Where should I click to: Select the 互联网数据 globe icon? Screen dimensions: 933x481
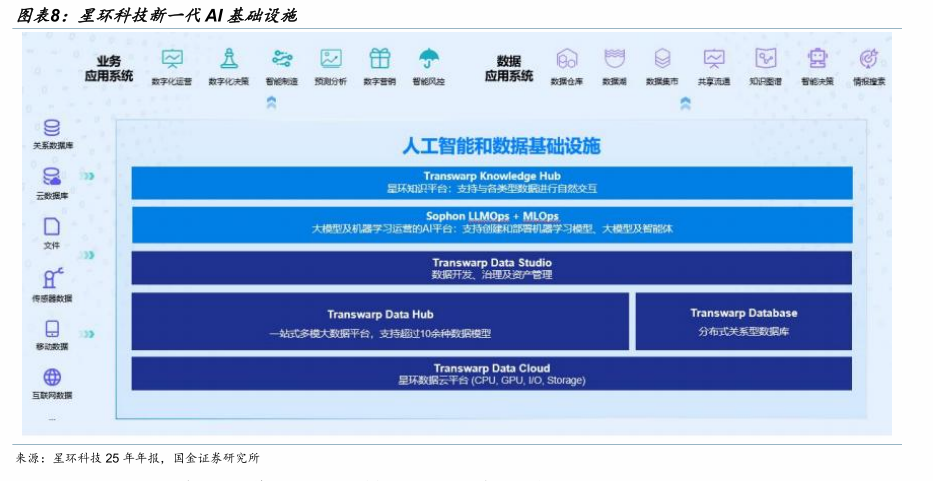point(52,377)
